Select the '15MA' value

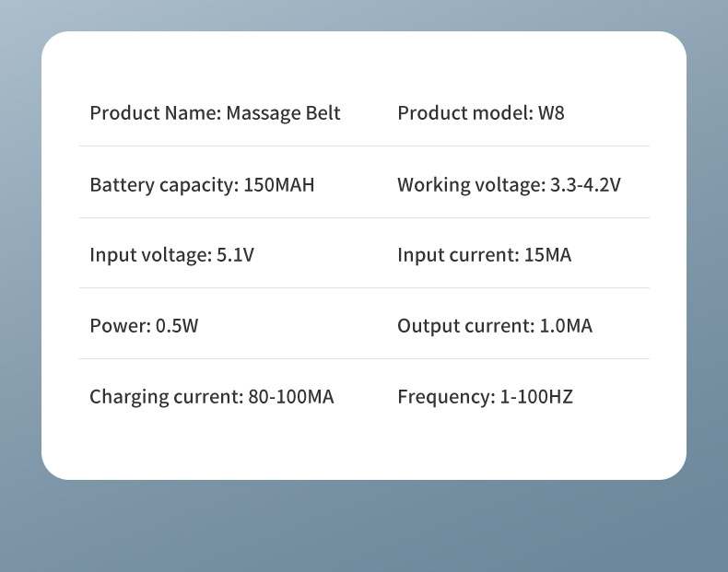(547, 255)
